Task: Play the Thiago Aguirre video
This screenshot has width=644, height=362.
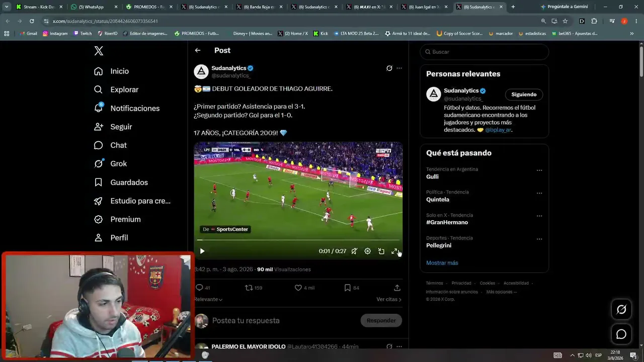Action: click(x=202, y=251)
